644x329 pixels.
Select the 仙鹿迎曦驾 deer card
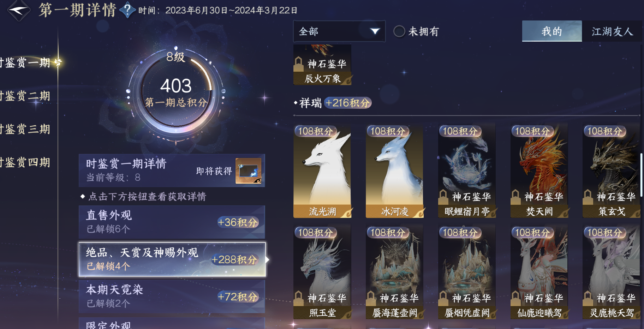point(539,272)
